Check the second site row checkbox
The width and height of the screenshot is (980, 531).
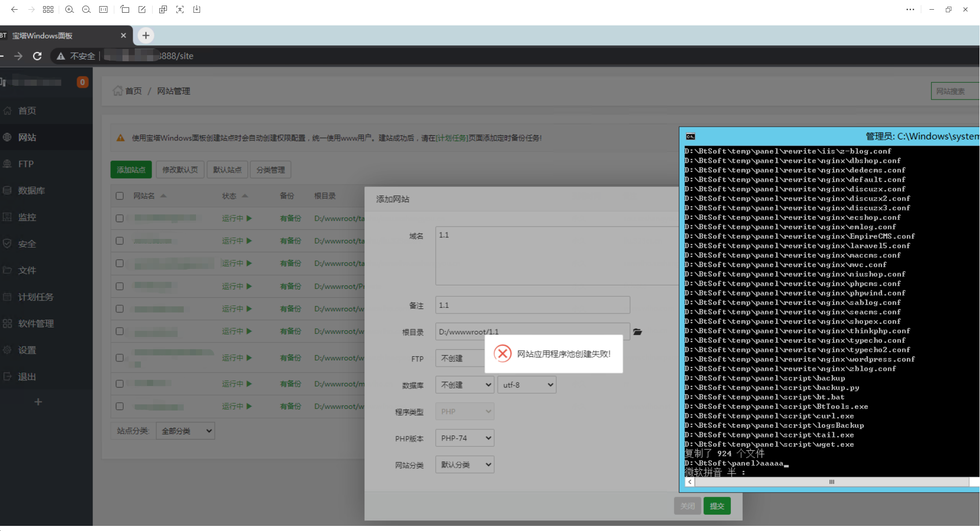click(x=119, y=240)
